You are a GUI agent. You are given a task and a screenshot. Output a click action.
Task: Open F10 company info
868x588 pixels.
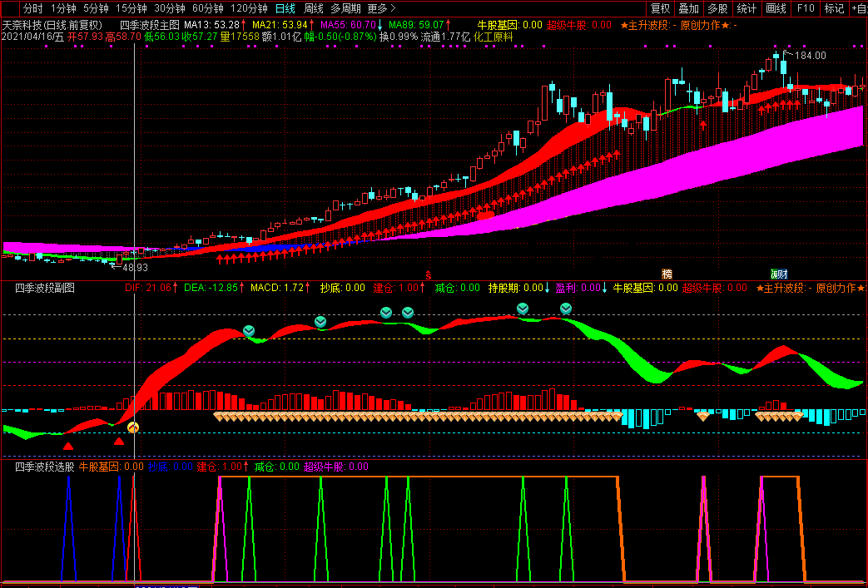(x=806, y=8)
